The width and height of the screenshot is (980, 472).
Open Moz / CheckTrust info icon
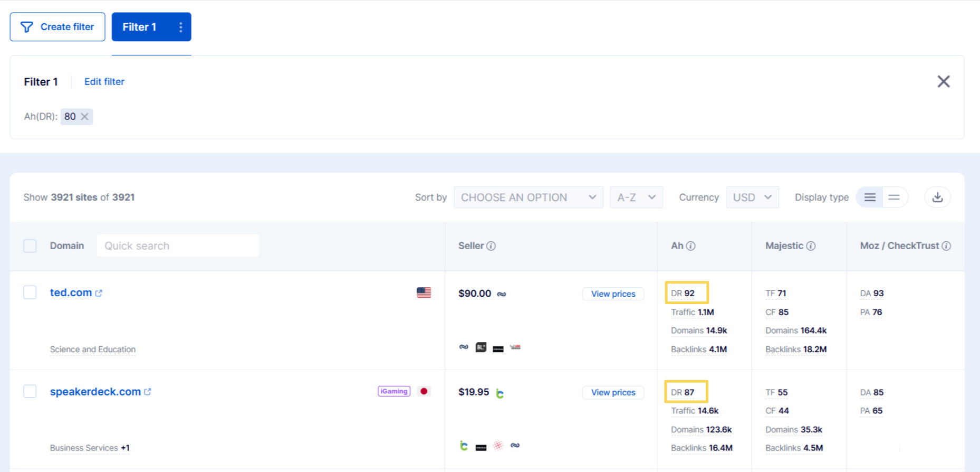[946, 246]
